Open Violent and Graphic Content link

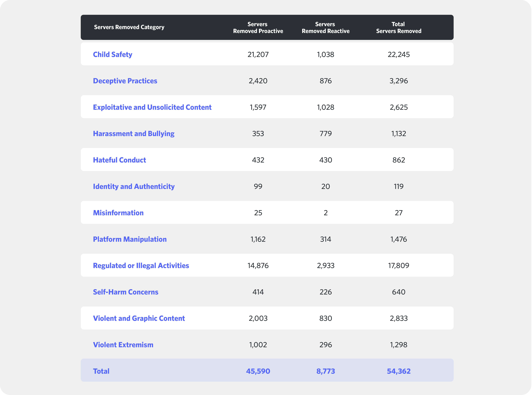(139, 318)
